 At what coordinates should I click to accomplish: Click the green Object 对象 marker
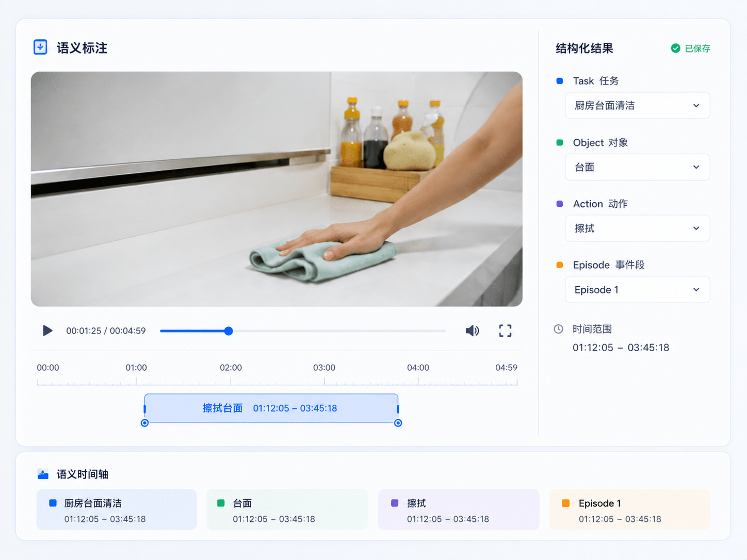[x=560, y=142]
